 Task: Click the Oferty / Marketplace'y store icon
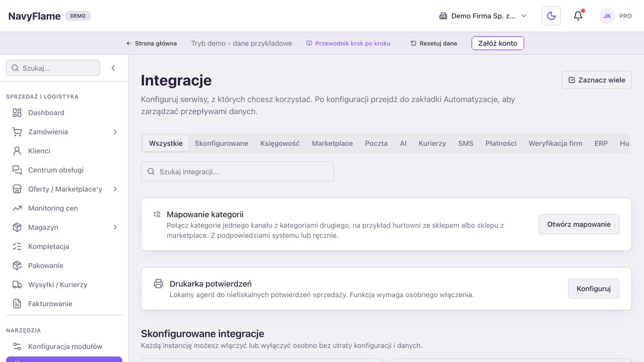(17, 189)
